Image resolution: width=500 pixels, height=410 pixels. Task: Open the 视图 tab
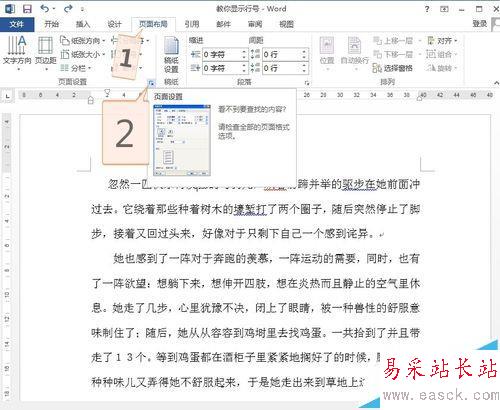point(286,24)
